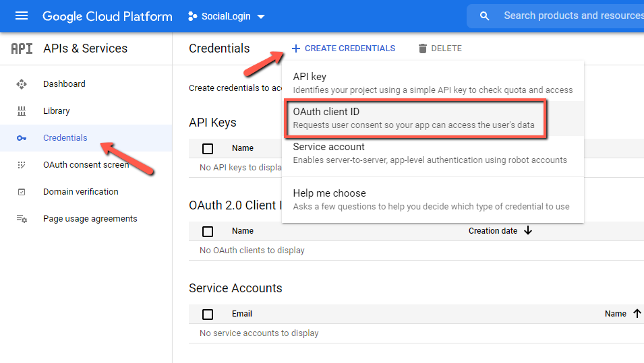The width and height of the screenshot is (644, 363).
Task: Click the SocialLogin project icon
Action: (192, 16)
